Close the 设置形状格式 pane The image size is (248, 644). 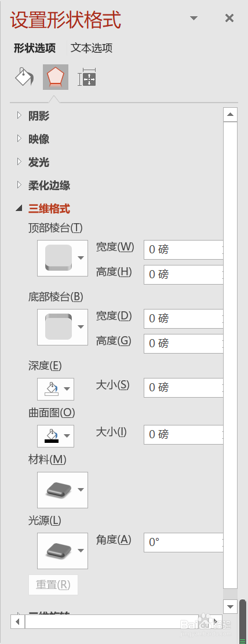pyautogui.click(x=229, y=18)
